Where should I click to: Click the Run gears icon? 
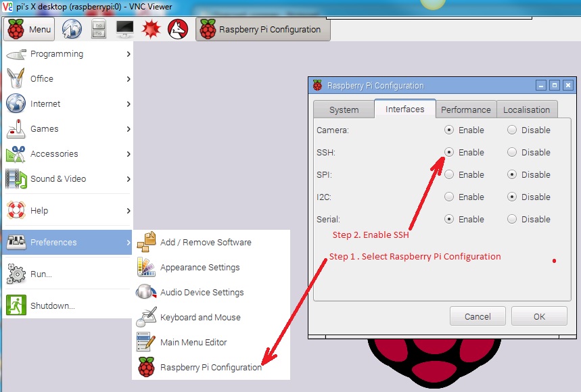(16, 274)
